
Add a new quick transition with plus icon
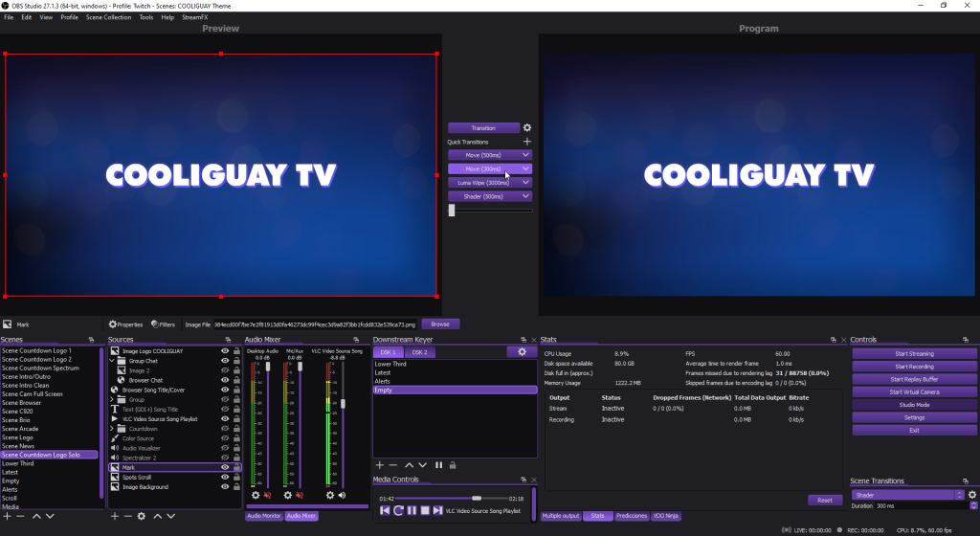click(526, 142)
